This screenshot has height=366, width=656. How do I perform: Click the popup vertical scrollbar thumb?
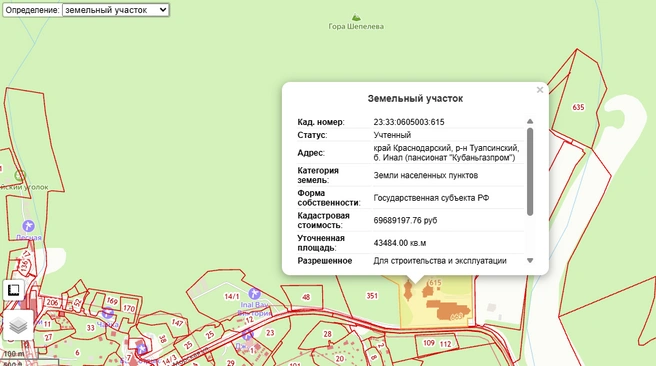[530, 171]
